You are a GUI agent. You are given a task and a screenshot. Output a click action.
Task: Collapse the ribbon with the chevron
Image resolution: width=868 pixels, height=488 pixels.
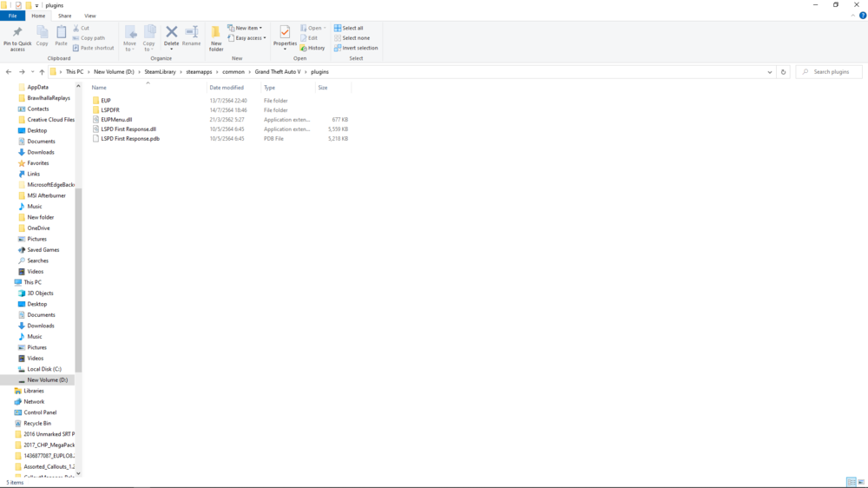pyautogui.click(x=852, y=16)
